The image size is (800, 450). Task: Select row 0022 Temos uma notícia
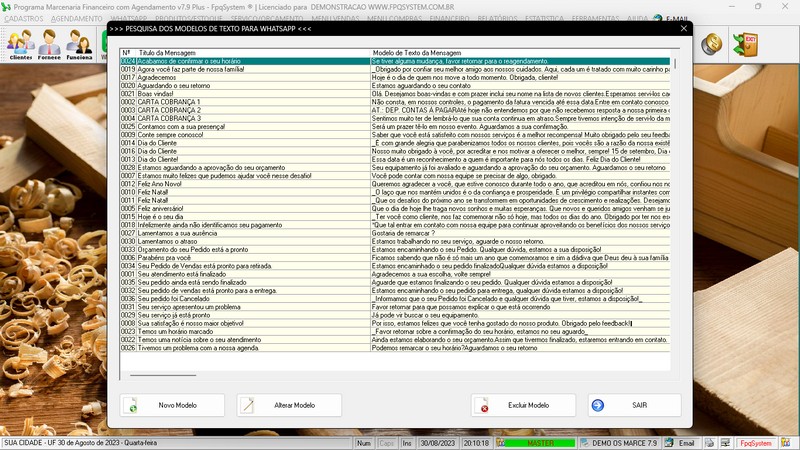(395, 340)
